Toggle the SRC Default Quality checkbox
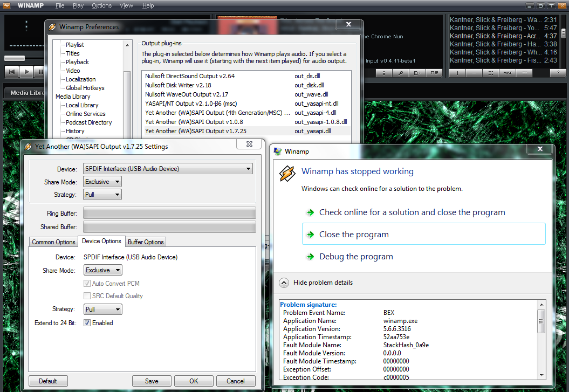This screenshot has height=392, width=569. pyautogui.click(x=87, y=296)
